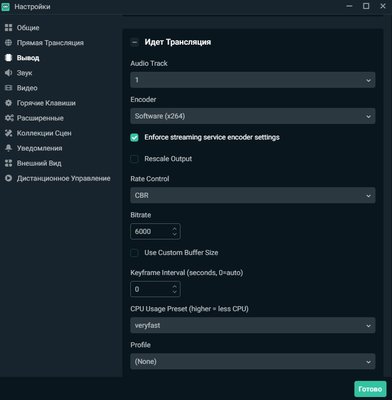This screenshot has height=400, width=392.
Task: Click the gear icon next to Горячие Клавиши
Action: pos(8,103)
